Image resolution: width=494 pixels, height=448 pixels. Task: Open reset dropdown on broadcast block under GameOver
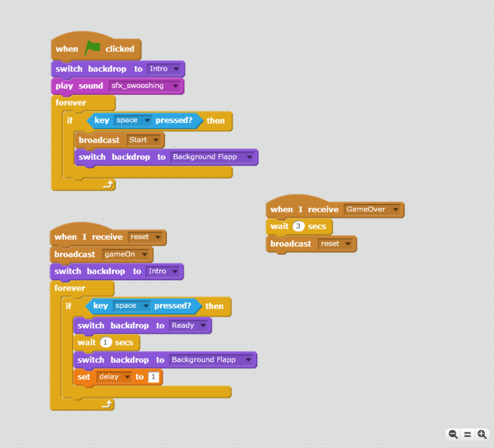[x=348, y=244]
